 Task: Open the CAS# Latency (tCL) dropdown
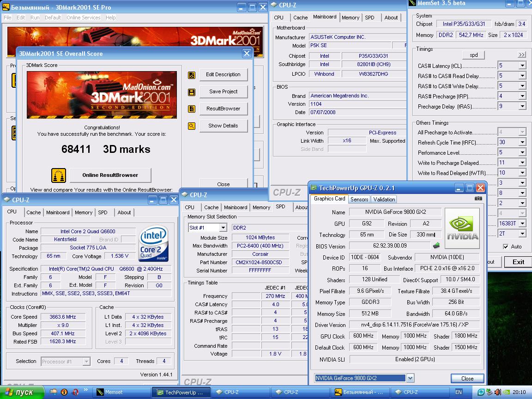[522, 66]
